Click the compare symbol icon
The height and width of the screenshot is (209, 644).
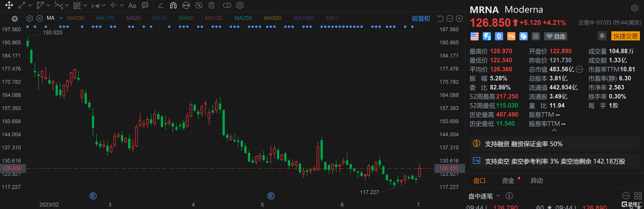(227, 5)
